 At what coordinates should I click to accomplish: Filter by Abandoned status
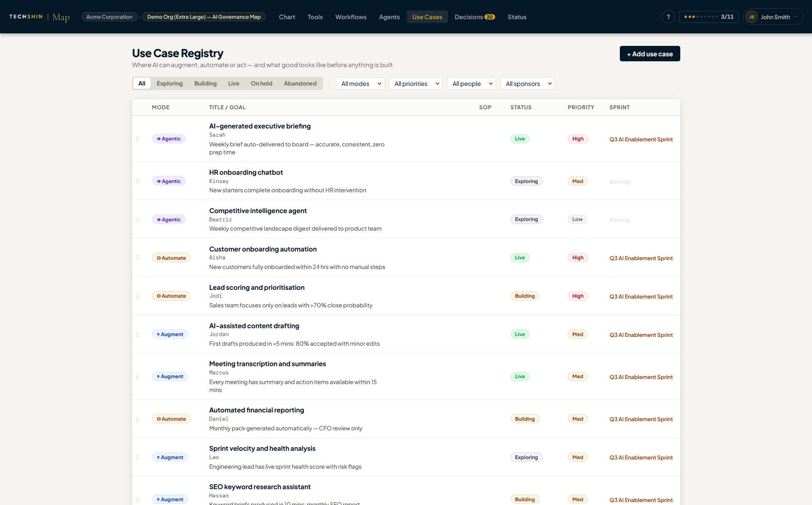click(300, 83)
